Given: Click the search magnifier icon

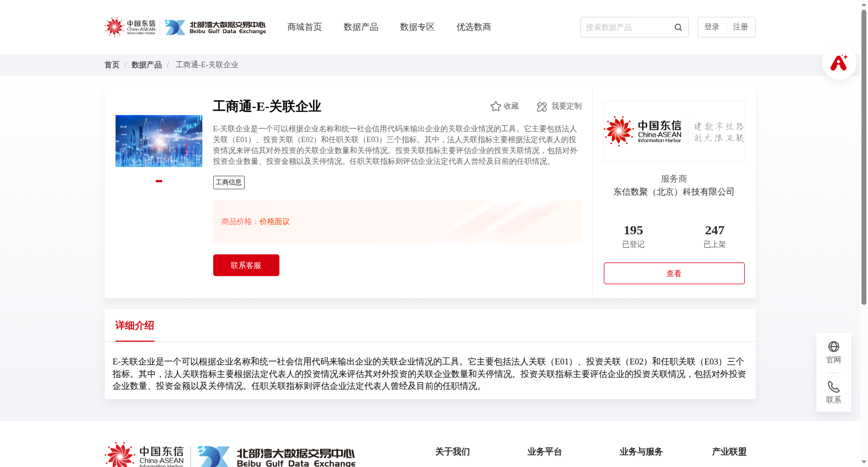Looking at the screenshot, I should point(678,27).
